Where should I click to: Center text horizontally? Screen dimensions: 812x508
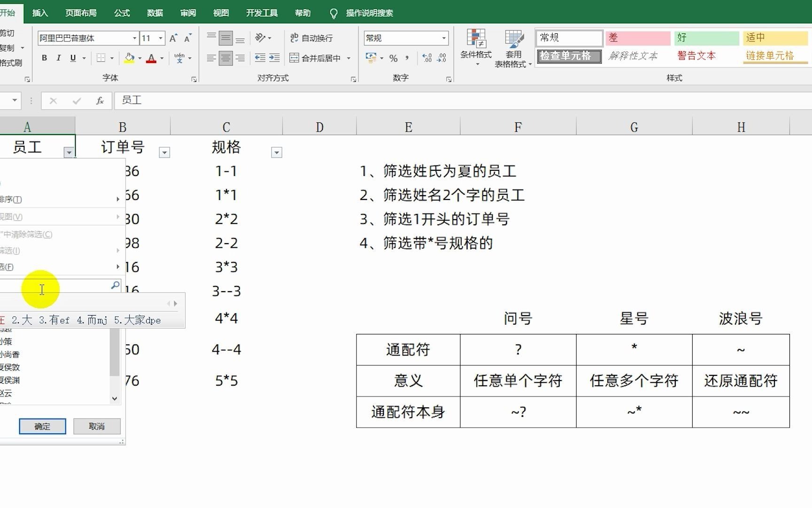226,58
